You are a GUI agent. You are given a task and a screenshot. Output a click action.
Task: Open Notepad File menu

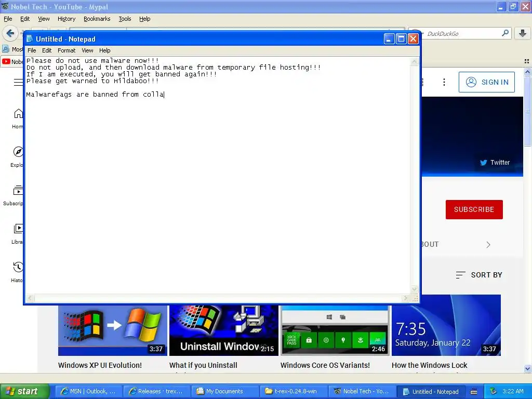[32, 50]
